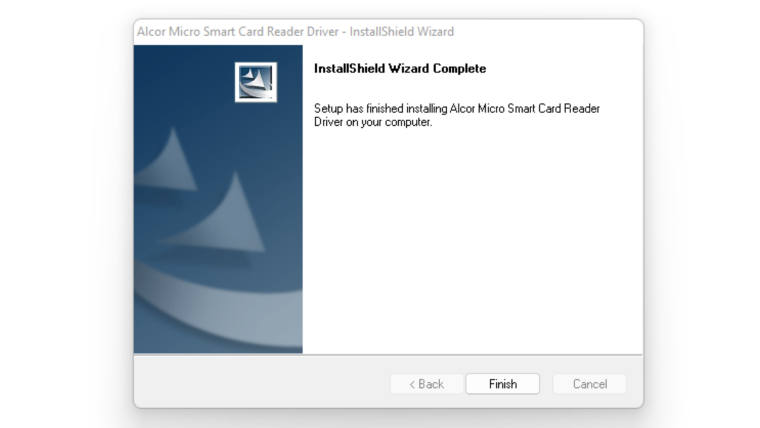Click the Driver on your computer line

373,122
